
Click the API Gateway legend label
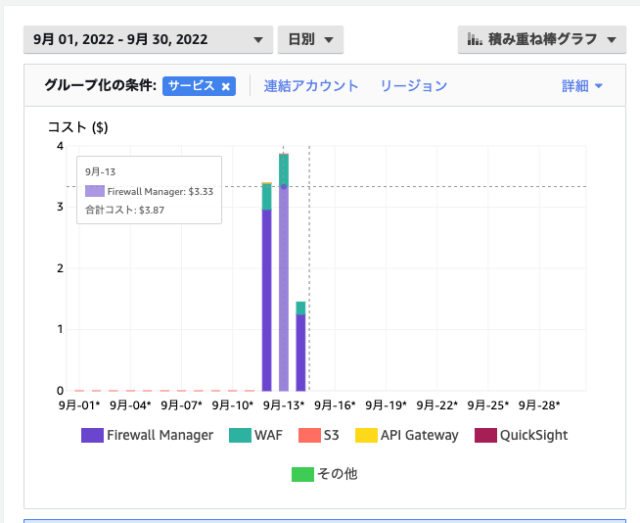tap(420, 435)
